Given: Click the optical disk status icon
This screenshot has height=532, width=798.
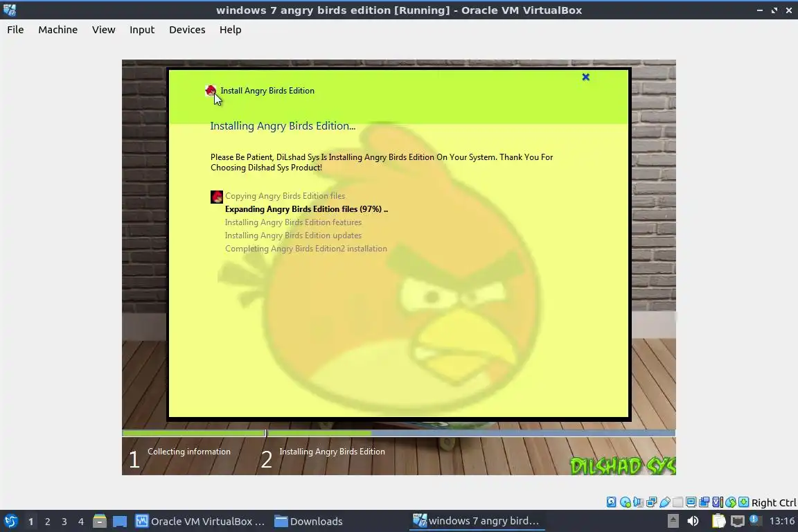Looking at the screenshot, I should pos(625,502).
